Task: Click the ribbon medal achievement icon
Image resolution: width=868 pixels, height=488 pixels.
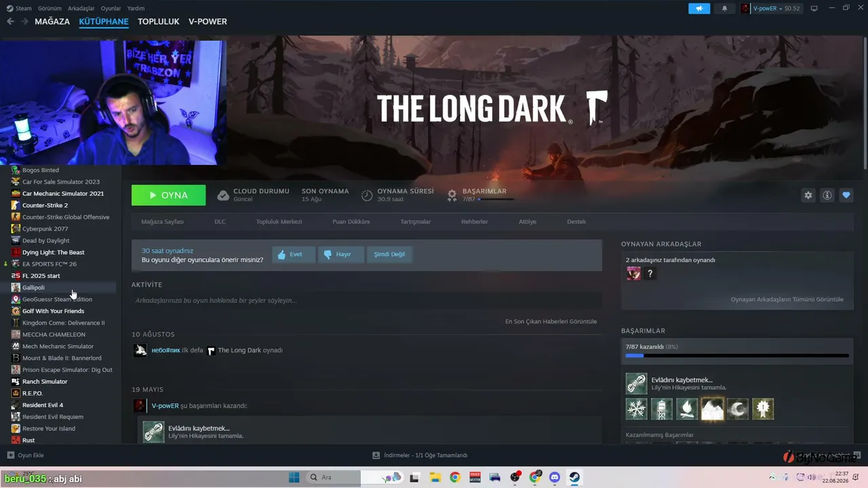Action: click(x=763, y=409)
